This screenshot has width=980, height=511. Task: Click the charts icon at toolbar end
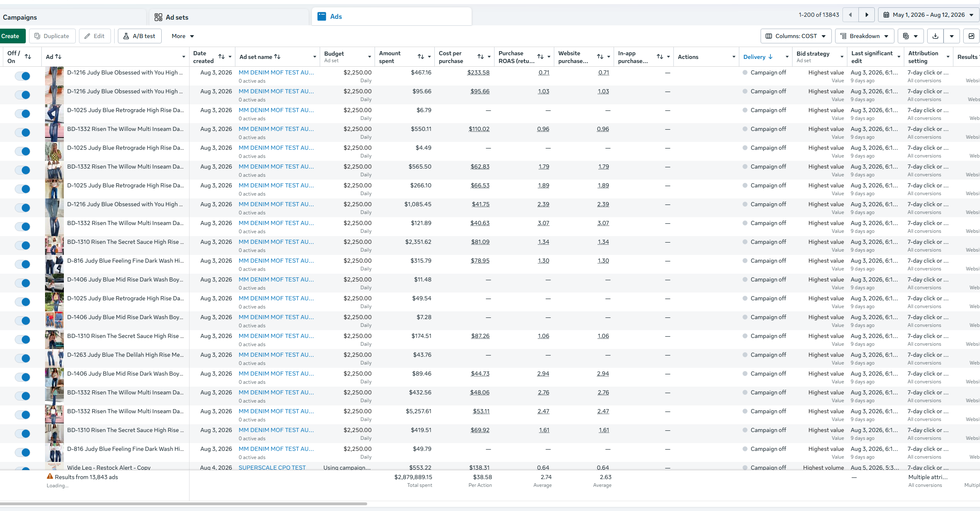[971, 36]
